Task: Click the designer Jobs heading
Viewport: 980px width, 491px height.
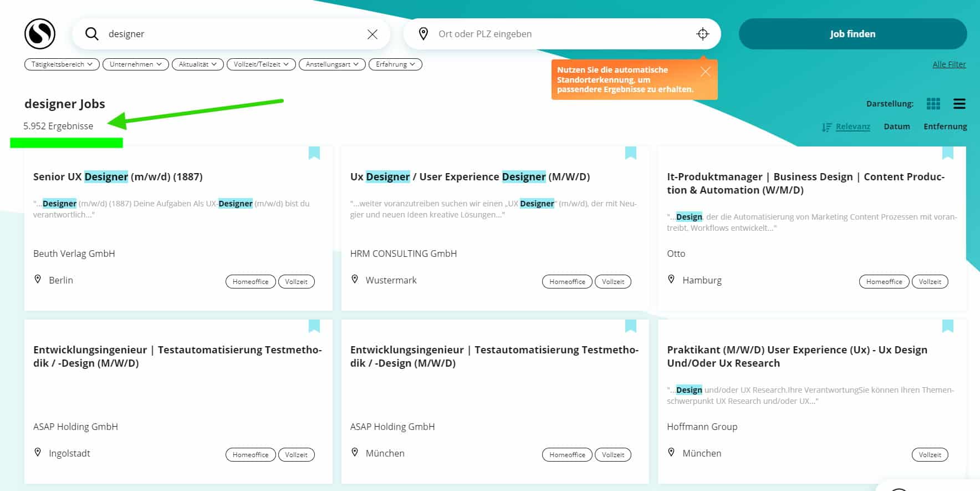Action: click(65, 104)
